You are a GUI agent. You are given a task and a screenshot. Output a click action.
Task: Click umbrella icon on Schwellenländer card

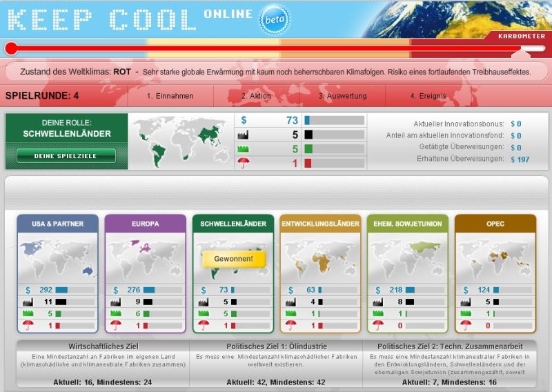click(x=203, y=325)
